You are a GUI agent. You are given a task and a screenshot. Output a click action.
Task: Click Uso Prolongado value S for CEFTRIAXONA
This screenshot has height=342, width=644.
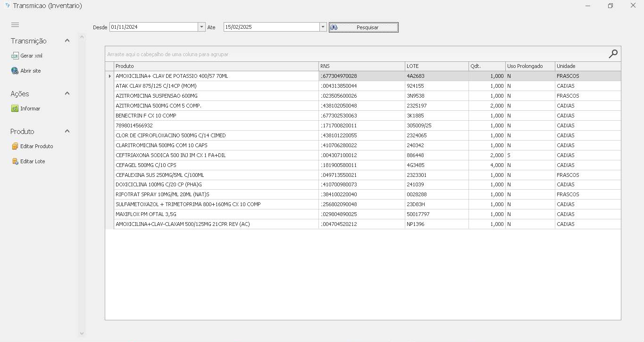click(x=530, y=155)
